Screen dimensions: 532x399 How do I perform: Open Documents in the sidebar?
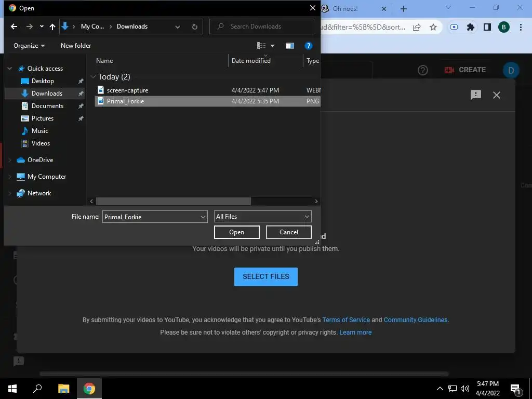47,106
